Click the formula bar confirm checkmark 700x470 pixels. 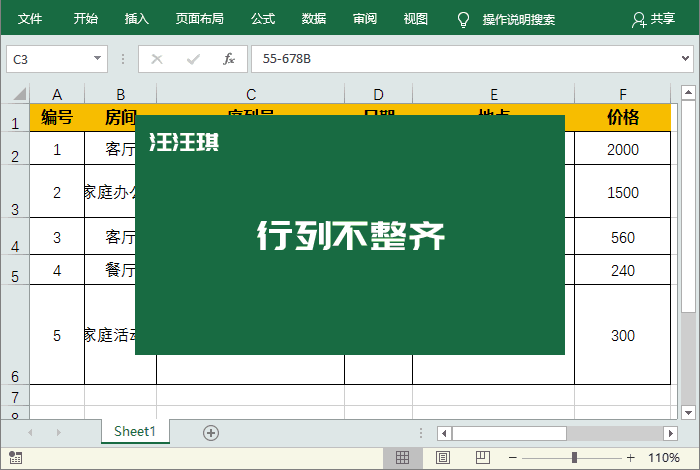click(193, 59)
